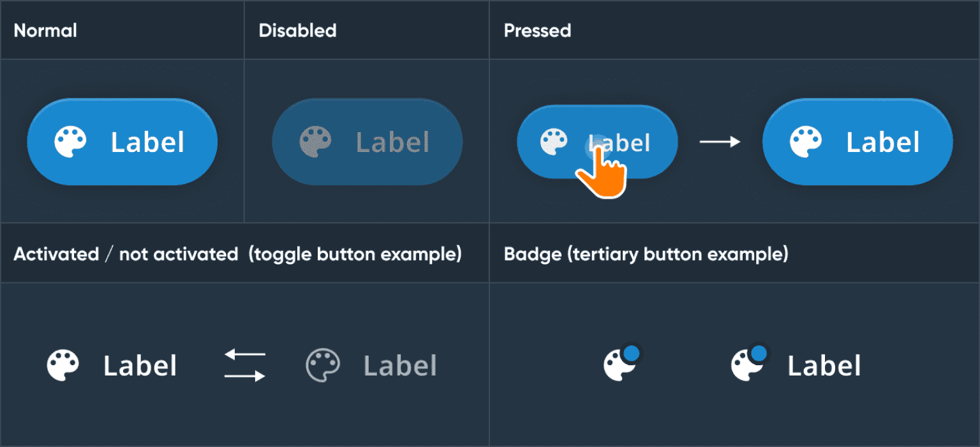Click the dimmed palette icon in Disabled button
Image resolution: width=980 pixels, height=447 pixels.
point(315,142)
